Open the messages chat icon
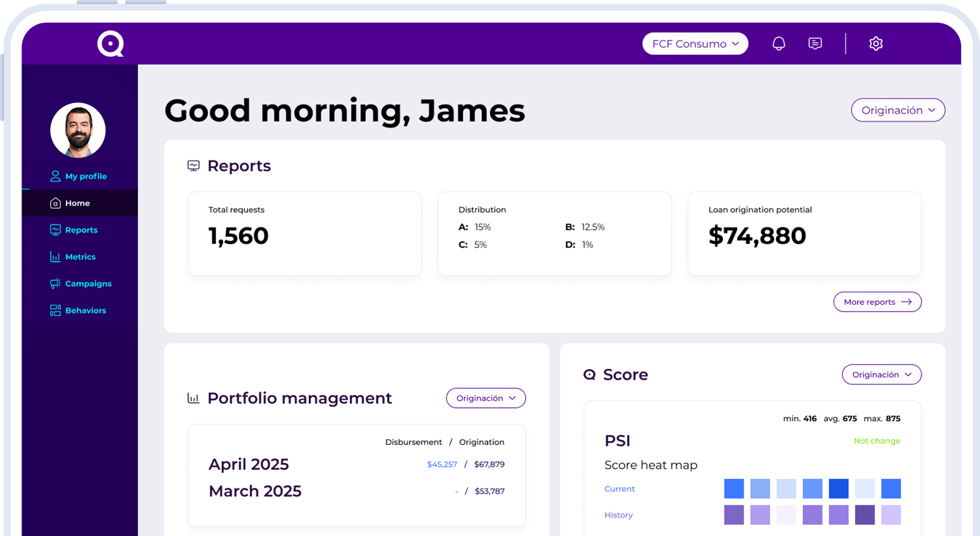The height and width of the screenshot is (536, 980). point(815,43)
